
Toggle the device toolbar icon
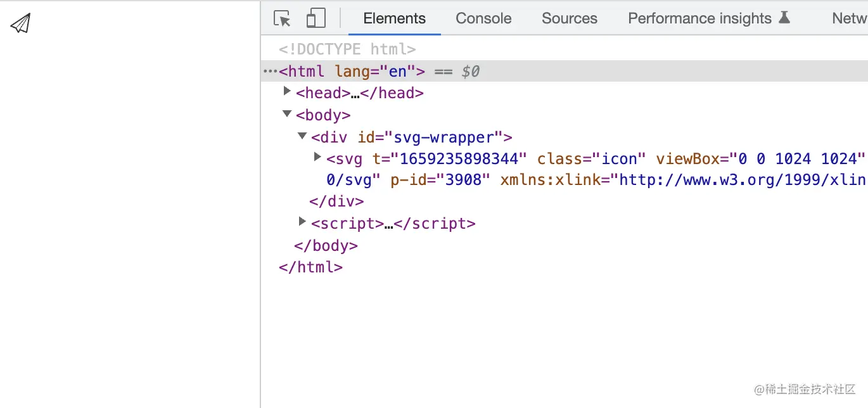point(316,18)
